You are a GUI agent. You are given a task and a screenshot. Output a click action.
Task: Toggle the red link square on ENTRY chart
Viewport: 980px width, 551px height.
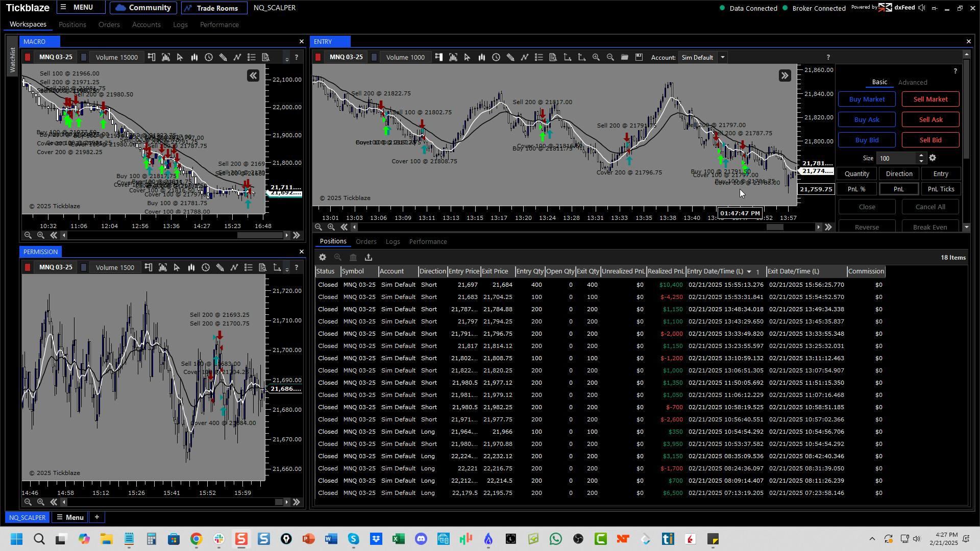coord(318,58)
